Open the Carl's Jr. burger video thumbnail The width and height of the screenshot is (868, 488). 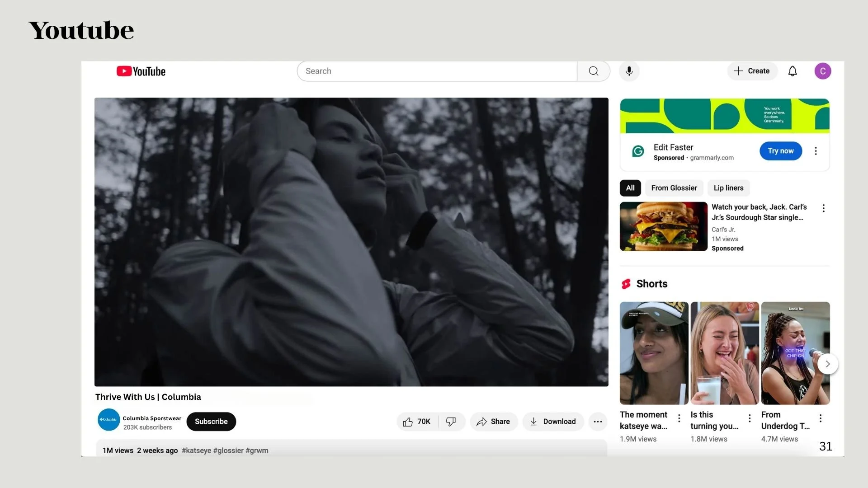coord(663,226)
